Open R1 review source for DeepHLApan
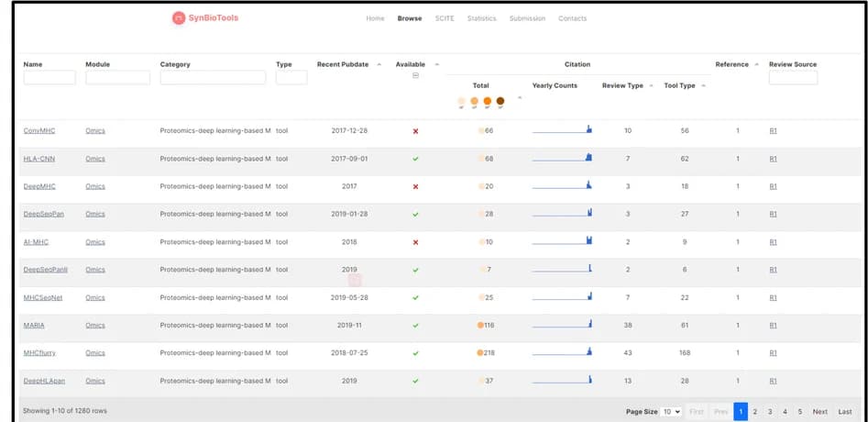Screen dimensions: 868x422 [773, 381]
